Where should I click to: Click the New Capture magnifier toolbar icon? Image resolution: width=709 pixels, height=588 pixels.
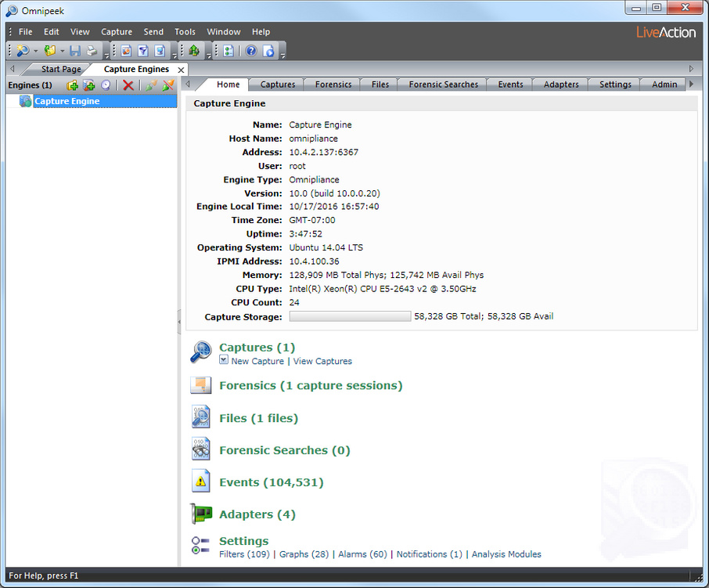(23, 51)
